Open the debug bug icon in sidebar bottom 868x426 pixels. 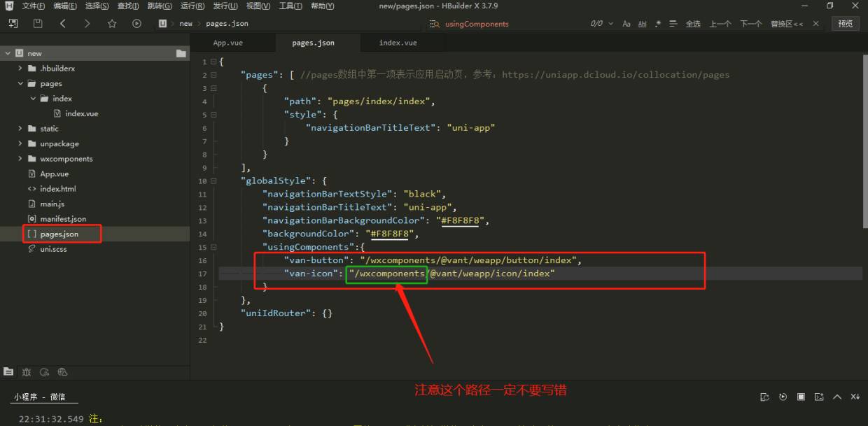(x=27, y=372)
